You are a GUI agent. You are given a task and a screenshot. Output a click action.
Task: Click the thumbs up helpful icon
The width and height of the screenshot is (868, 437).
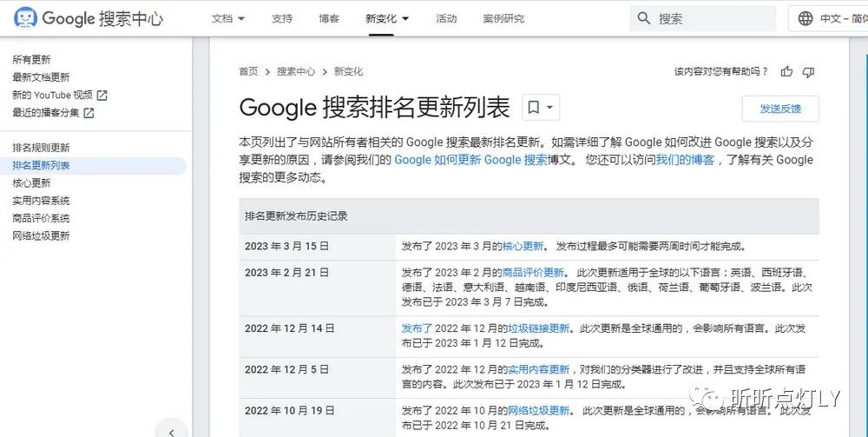point(786,72)
